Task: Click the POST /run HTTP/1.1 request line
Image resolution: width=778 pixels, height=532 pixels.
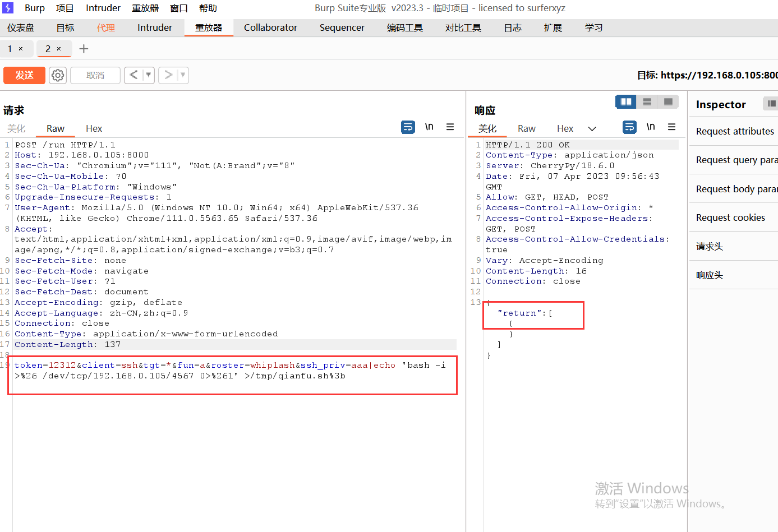Action: coord(65,145)
